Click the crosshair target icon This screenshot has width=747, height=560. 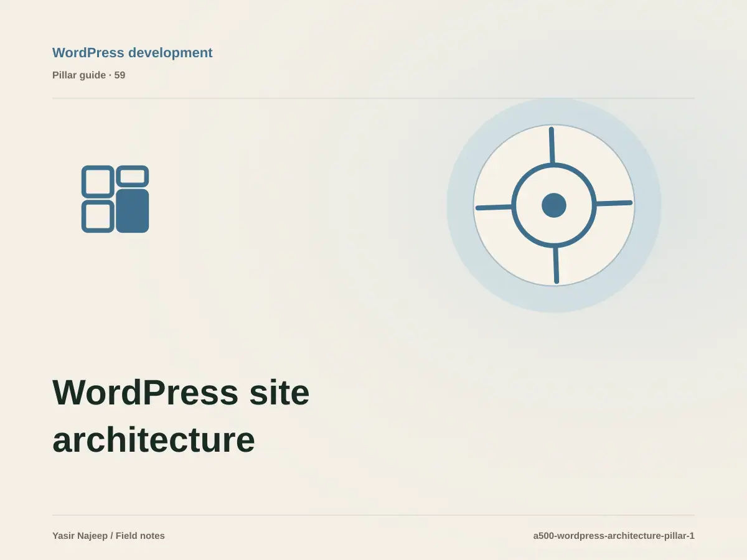point(554,205)
